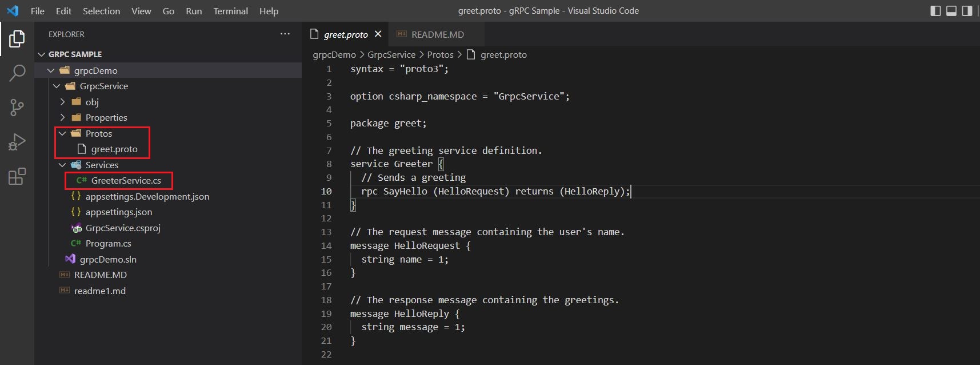The width and height of the screenshot is (980, 365).
Task: Open Explorer views and more actions menu
Action: click(285, 34)
